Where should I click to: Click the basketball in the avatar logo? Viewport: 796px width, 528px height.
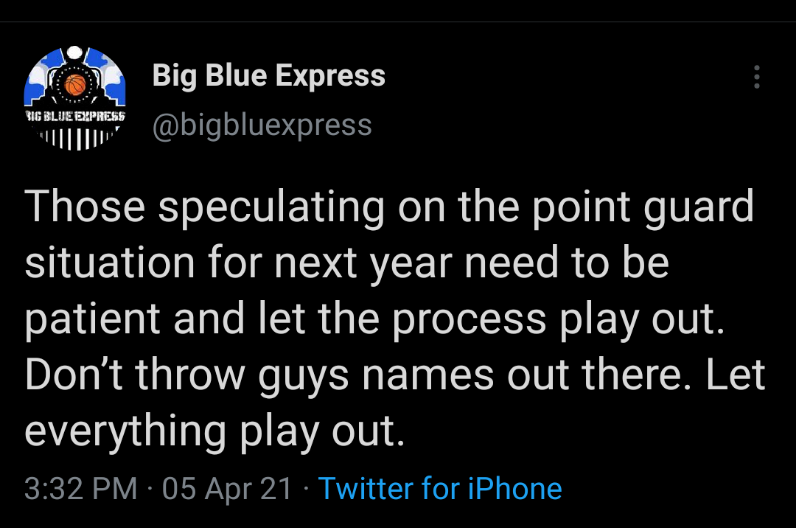(75, 85)
